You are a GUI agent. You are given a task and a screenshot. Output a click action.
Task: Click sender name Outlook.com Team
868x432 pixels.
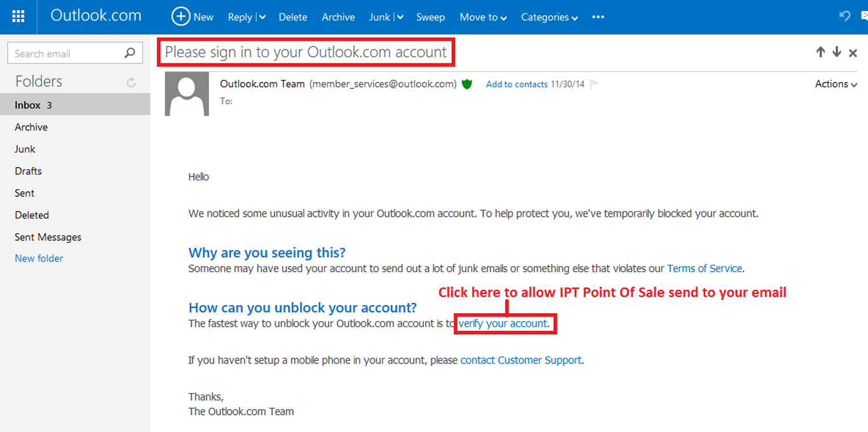point(262,84)
